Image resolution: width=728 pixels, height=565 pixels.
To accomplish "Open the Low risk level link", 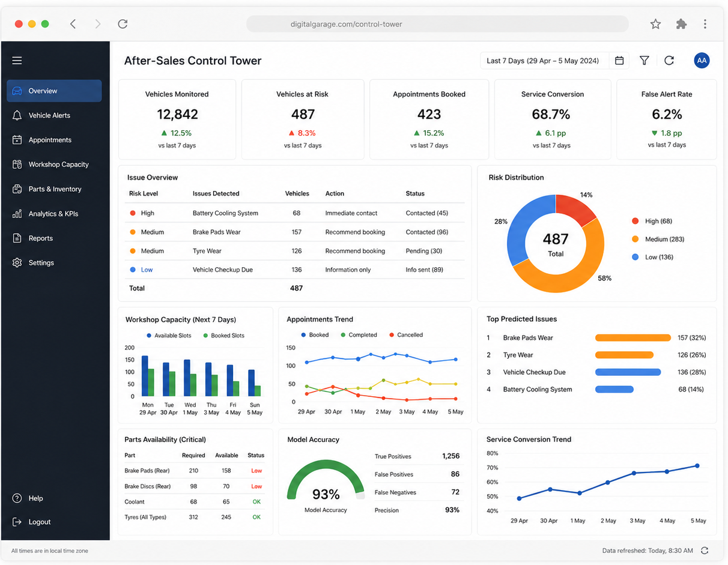I will [147, 270].
